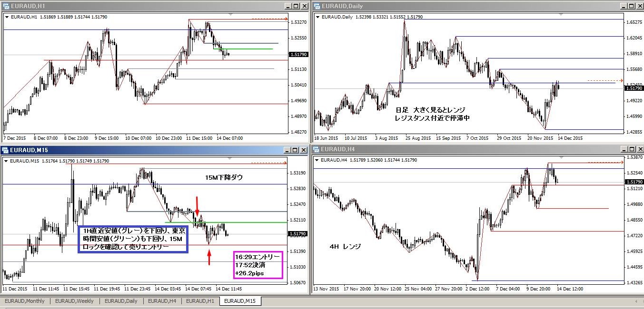This screenshot has height=309, width=644.
Task: Open the EURAUD,Weekly tab
Action: (74, 301)
